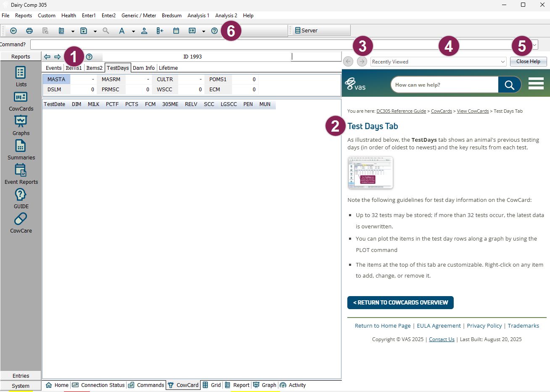
Task: Click Return to CowCards Overview button
Action: [x=400, y=302]
